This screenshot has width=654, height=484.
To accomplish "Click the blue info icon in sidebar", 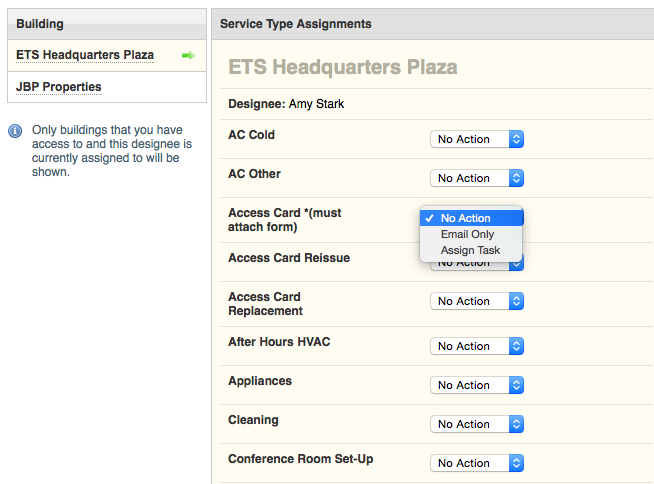I will click(x=15, y=131).
